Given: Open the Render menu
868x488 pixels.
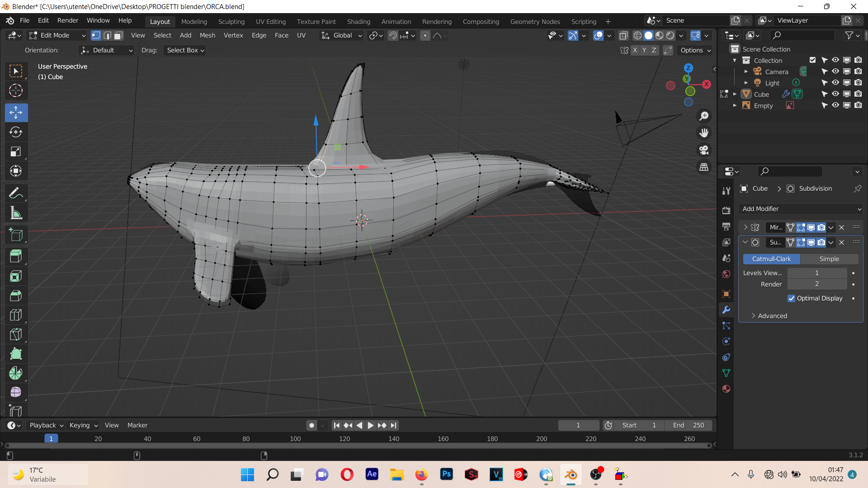Looking at the screenshot, I should [68, 21].
